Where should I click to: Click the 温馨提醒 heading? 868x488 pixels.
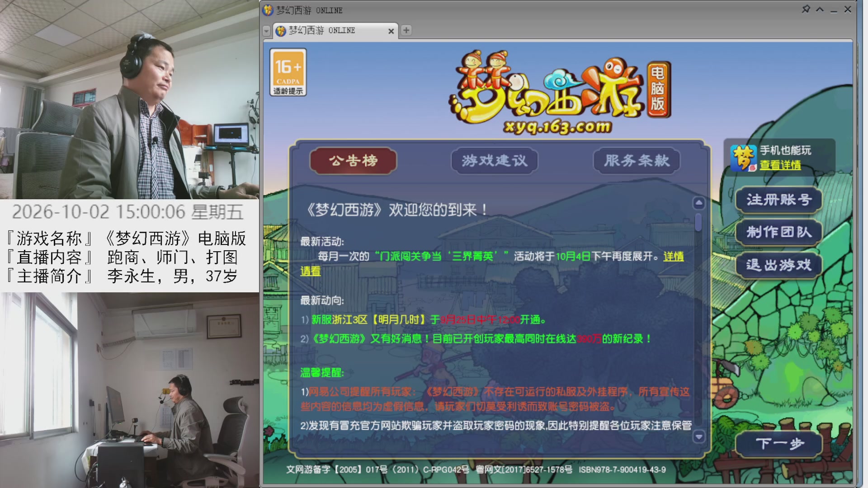pos(322,373)
